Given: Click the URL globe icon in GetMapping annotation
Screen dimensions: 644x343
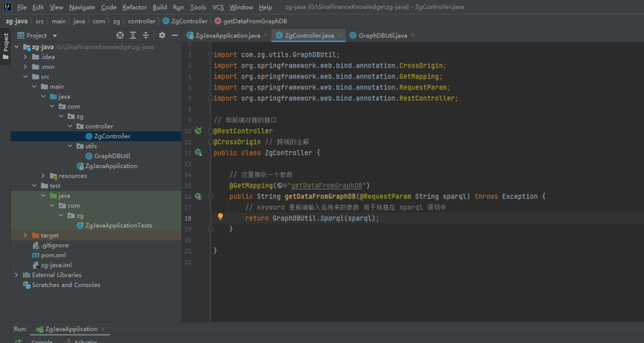Looking at the screenshot, I should [280, 186].
